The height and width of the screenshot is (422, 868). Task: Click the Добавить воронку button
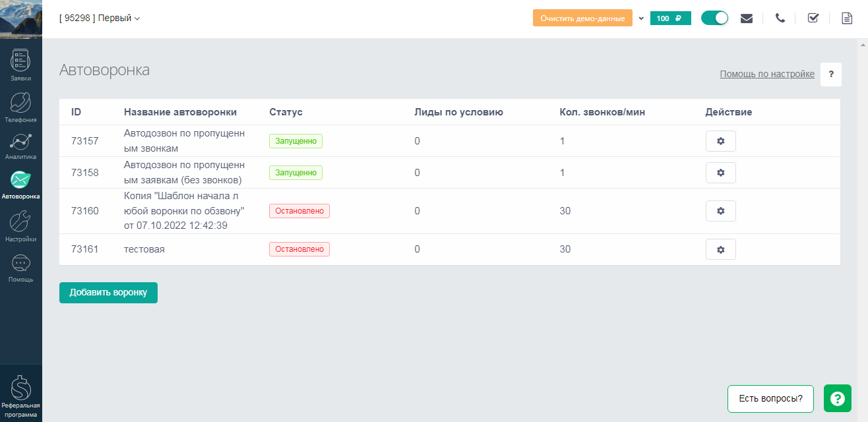tap(108, 293)
